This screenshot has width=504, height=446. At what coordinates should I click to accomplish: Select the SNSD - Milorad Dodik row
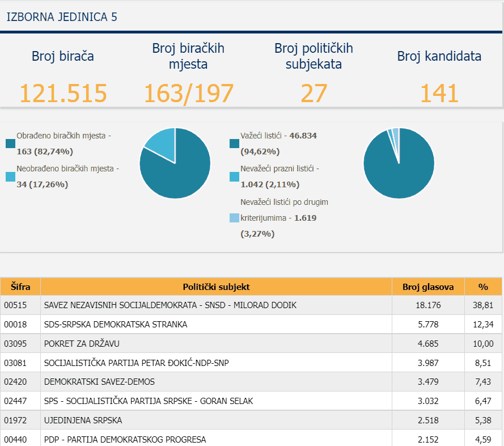(x=170, y=305)
